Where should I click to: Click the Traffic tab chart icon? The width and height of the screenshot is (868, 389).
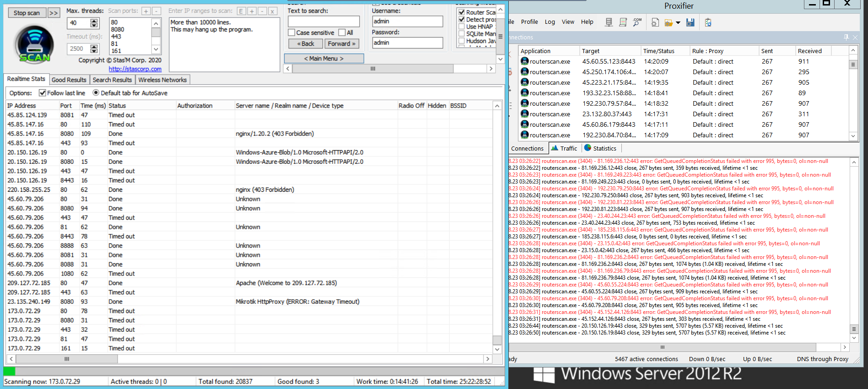[x=555, y=148]
